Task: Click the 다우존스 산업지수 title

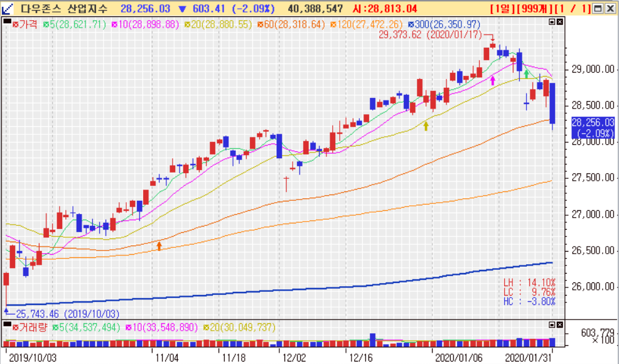Action: (x=64, y=9)
